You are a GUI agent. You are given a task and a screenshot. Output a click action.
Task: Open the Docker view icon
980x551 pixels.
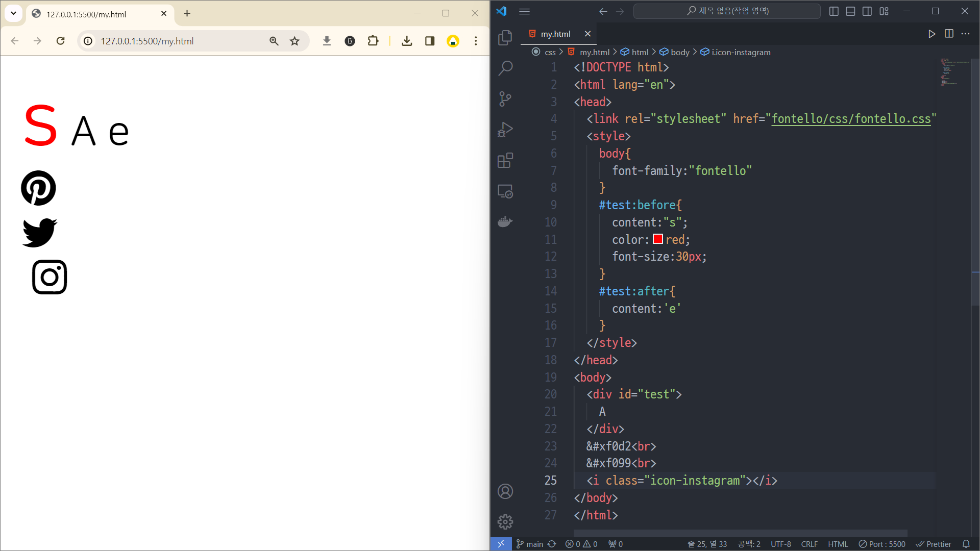pos(505,222)
